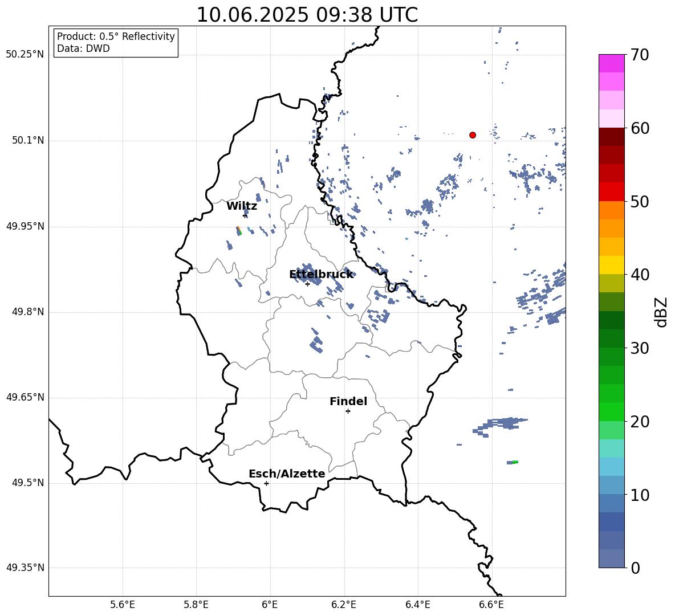Click the orange colorbar segment below 50
The height and width of the screenshot is (616, 675).
pos(612,210)
